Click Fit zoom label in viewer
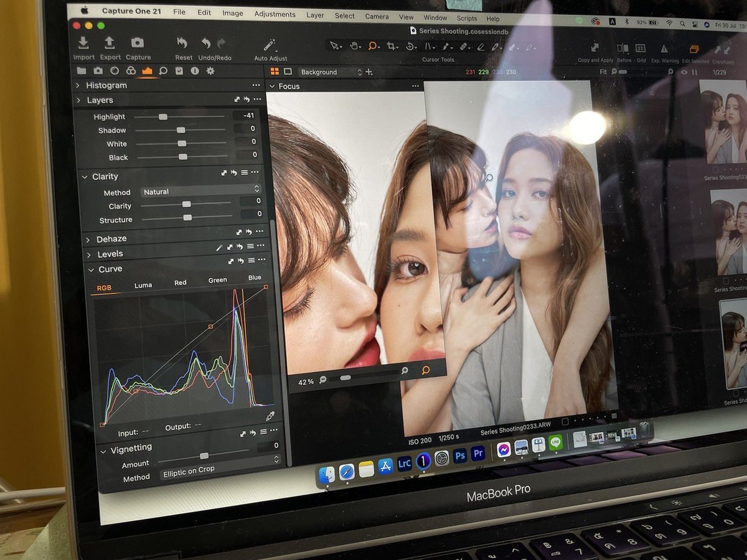747x560 pixels. 603,72
